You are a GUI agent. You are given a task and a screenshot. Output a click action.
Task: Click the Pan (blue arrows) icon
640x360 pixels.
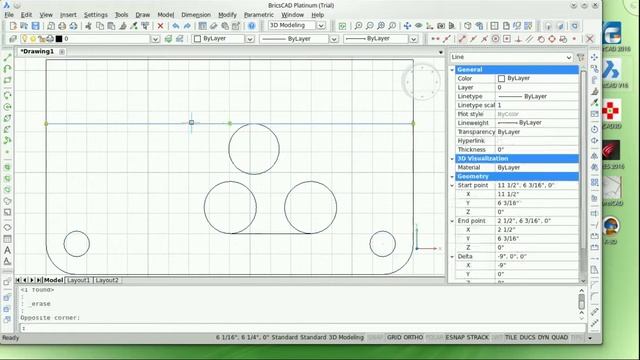(x=407, y=26)
